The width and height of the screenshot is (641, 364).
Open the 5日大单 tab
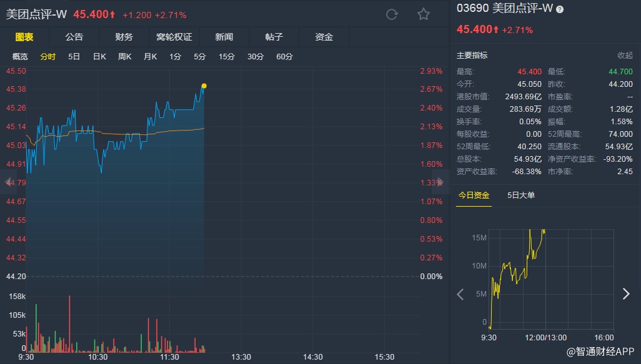(x=521, y=195)
